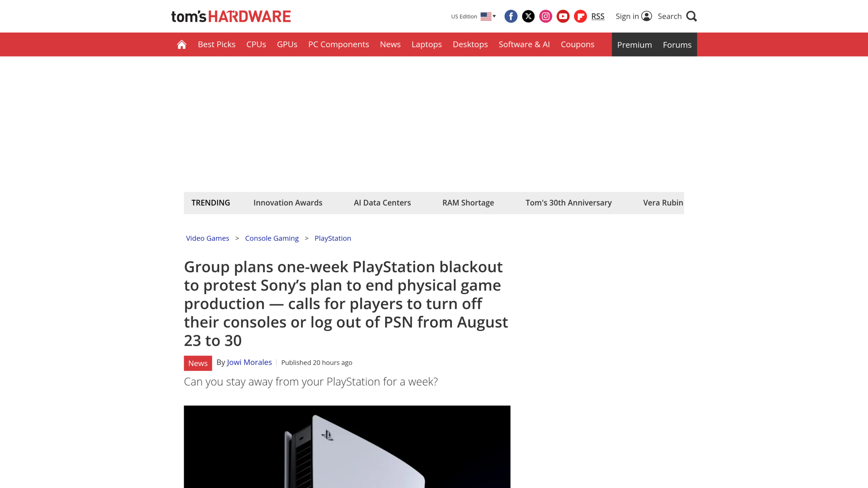Open the X (Twitter) social icon

528,16
